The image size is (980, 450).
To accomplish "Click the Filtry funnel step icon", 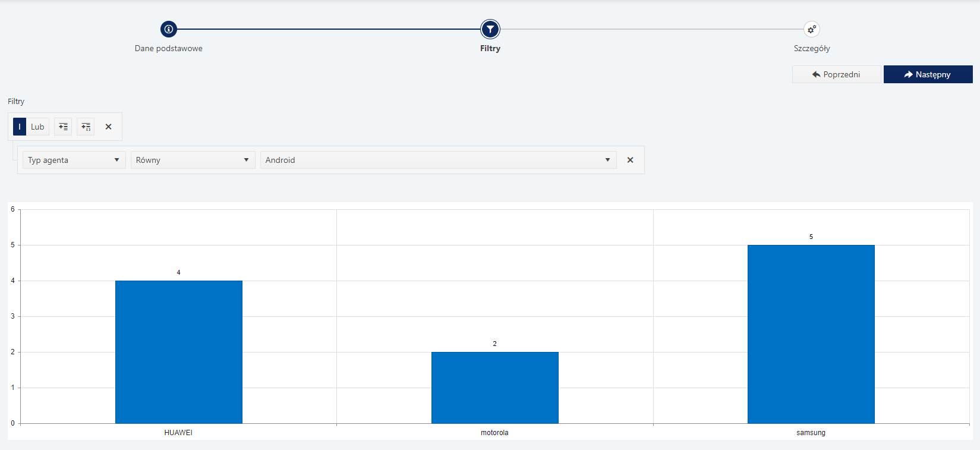I will (x=490, y=29).
